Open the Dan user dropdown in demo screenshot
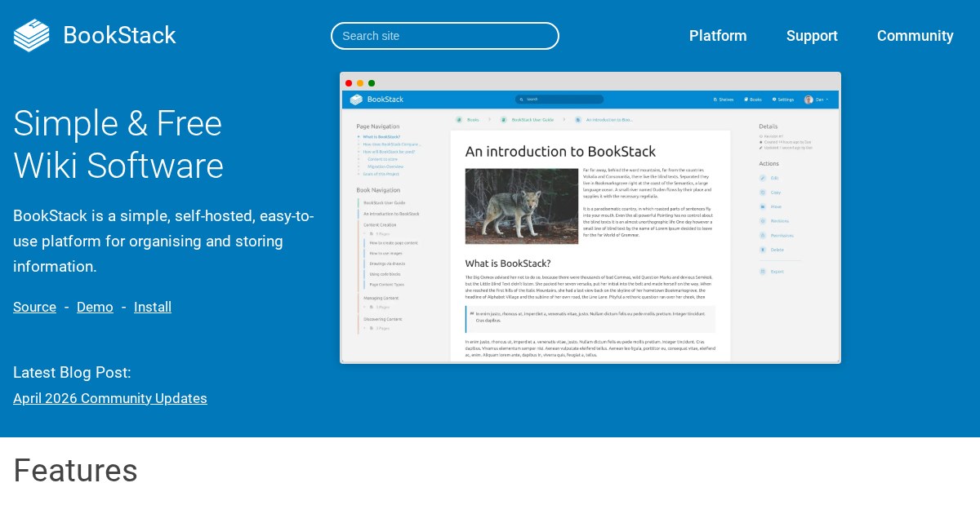Screen dimensions: 980x514 817,100
